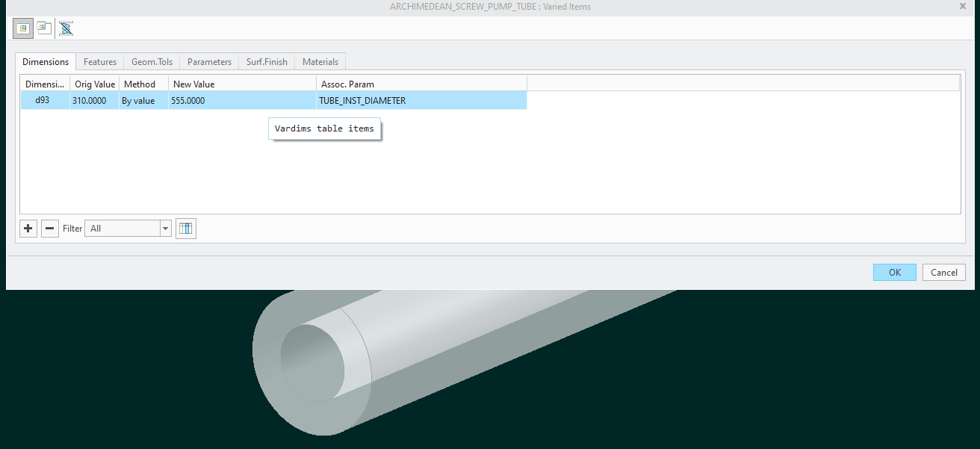Click the add dimension plus icon
Screen dimensions: 980x449
[x=28, y=228]
